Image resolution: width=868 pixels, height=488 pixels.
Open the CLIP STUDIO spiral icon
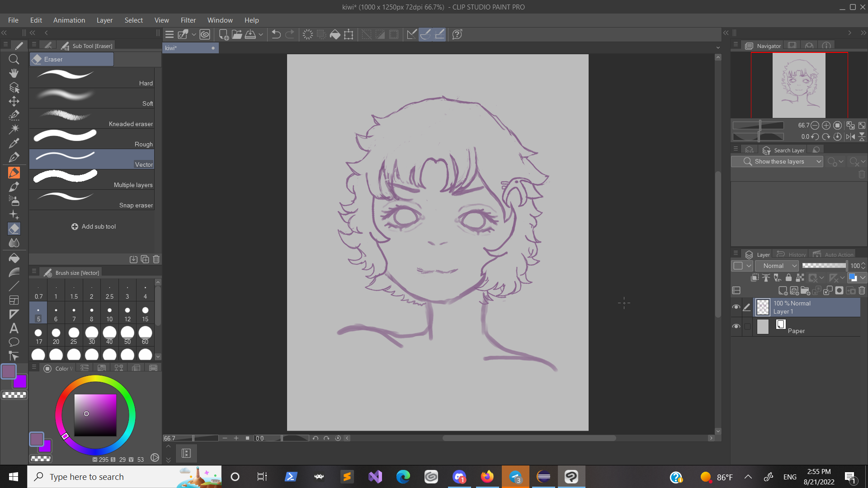(205, 34)
